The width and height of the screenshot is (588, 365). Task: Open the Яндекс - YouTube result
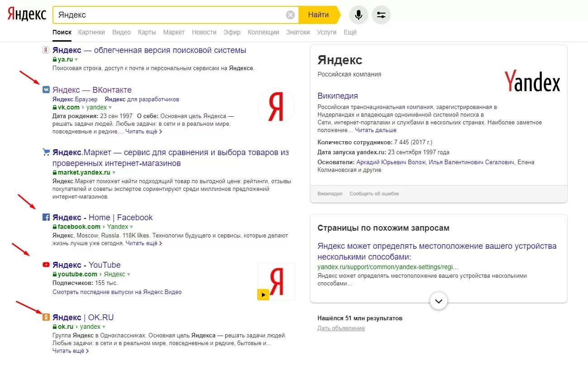click(x=86, y=265)
